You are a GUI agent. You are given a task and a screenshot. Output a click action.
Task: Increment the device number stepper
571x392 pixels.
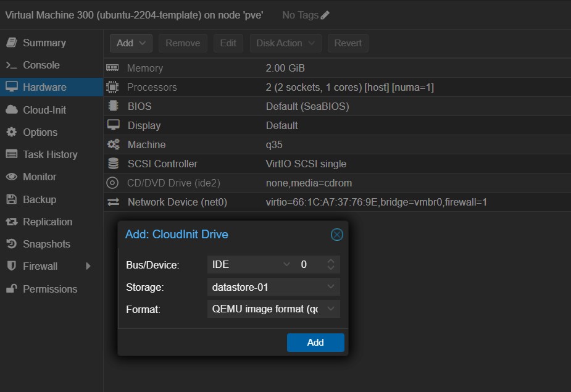click(x=331, y=261)
